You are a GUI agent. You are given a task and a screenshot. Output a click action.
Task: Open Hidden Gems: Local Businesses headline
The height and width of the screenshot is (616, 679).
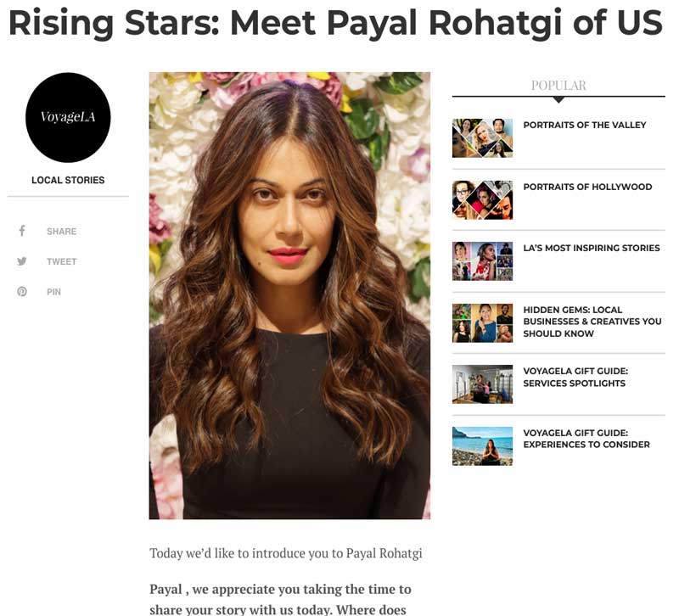coord(592,322)
